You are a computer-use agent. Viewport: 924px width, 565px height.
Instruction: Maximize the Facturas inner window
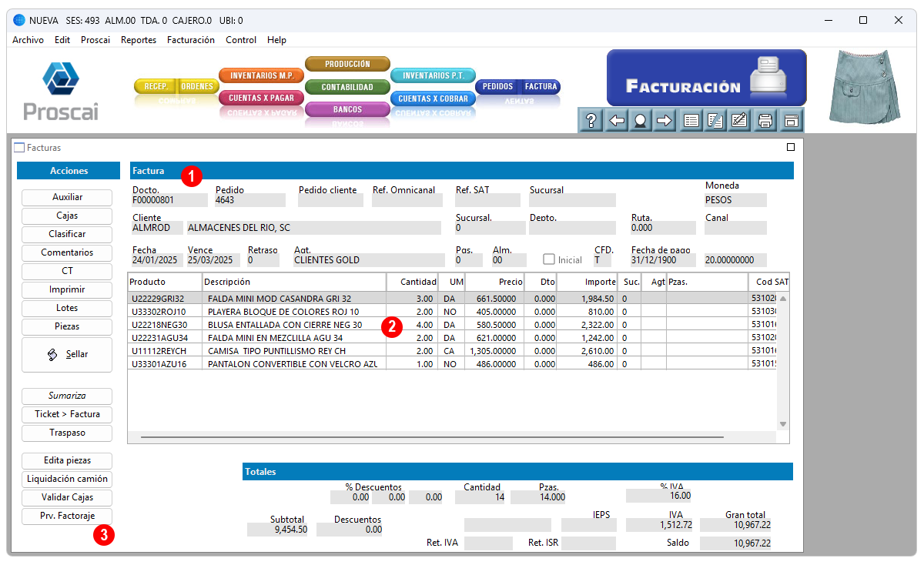pyautogui.click(x=791, y=148)
